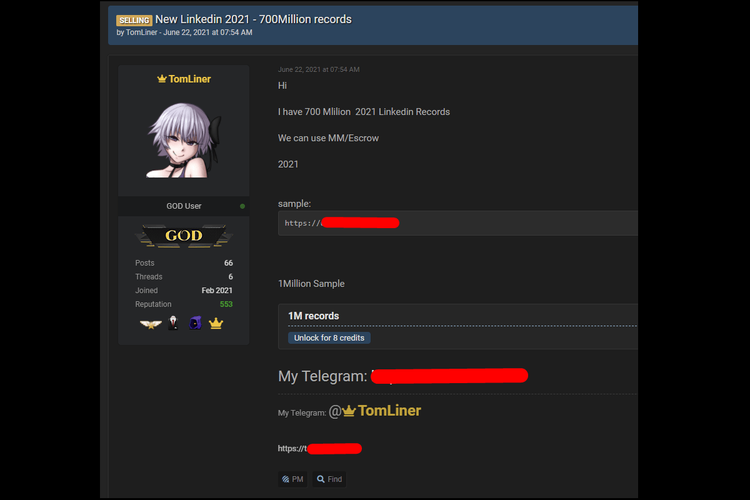750x500 pixels.
Task: Click the green reputation score 553
Action: tap(226, 304)
